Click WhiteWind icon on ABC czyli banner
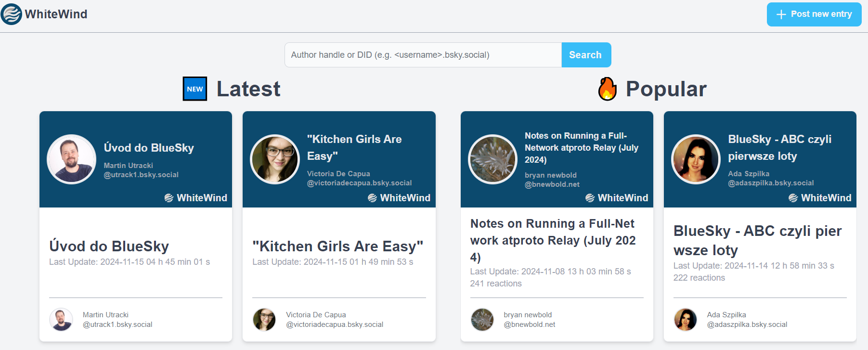Screen dimensions: 868x350 pos(793,198)
